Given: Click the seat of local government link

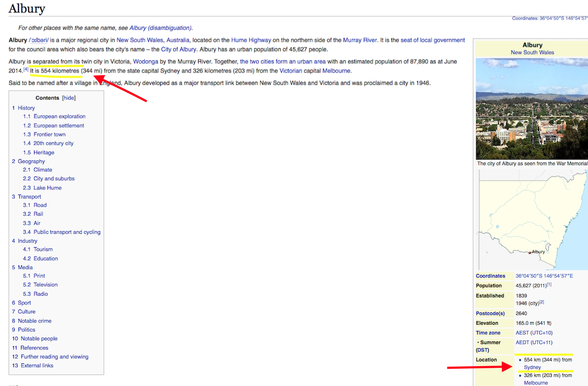Looking at the screenshot, I should point(433,40).
